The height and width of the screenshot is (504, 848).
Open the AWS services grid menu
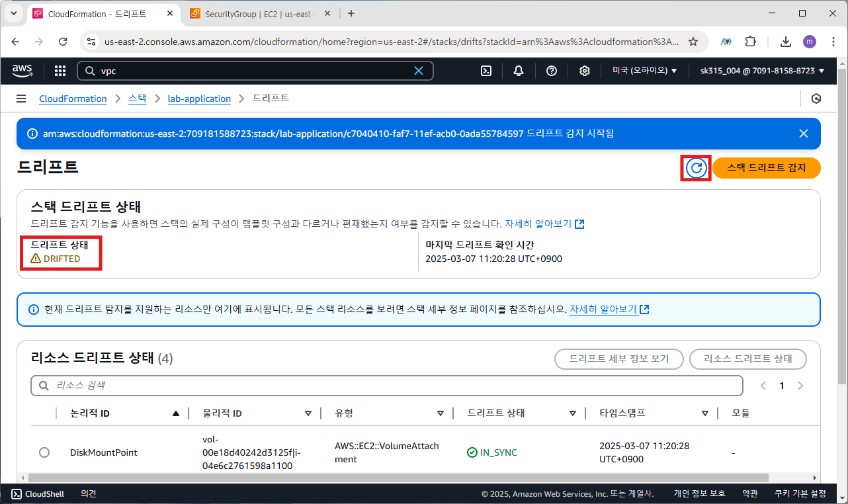tap(60, 71)
